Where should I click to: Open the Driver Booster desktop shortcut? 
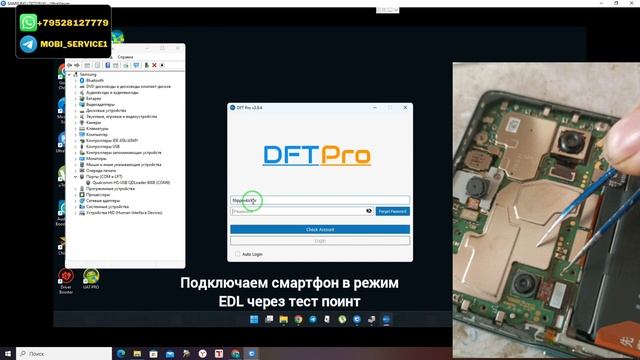click(66, 281)
